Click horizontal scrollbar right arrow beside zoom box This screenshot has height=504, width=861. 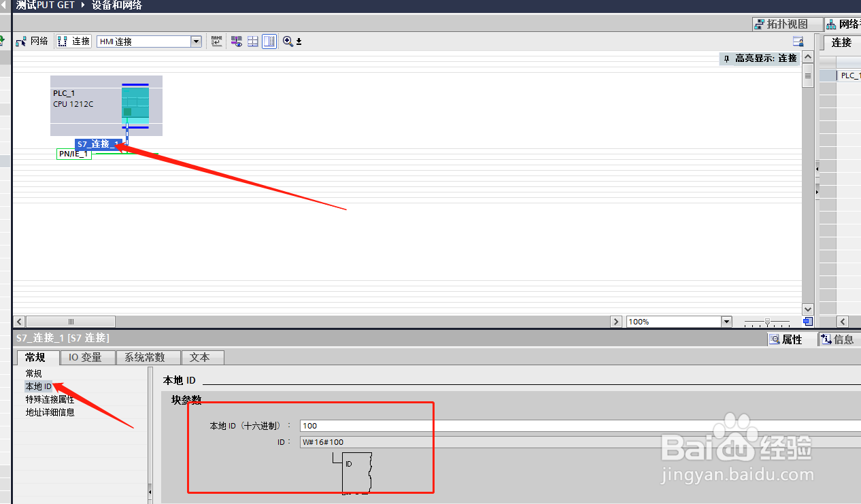pyautogui.click(x=616, y=322)
